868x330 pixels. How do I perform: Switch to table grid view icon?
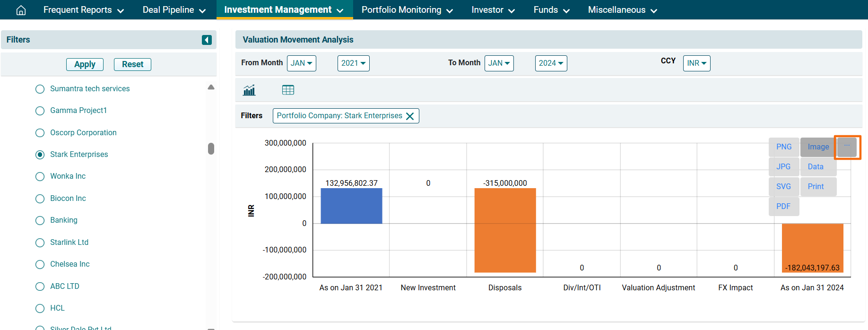(288, 90)
